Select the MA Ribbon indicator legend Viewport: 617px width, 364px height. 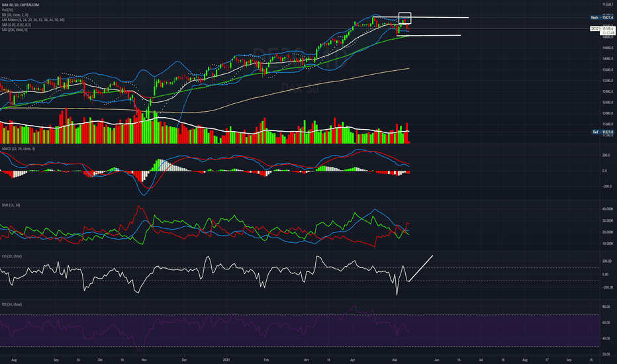coord(33,20)
